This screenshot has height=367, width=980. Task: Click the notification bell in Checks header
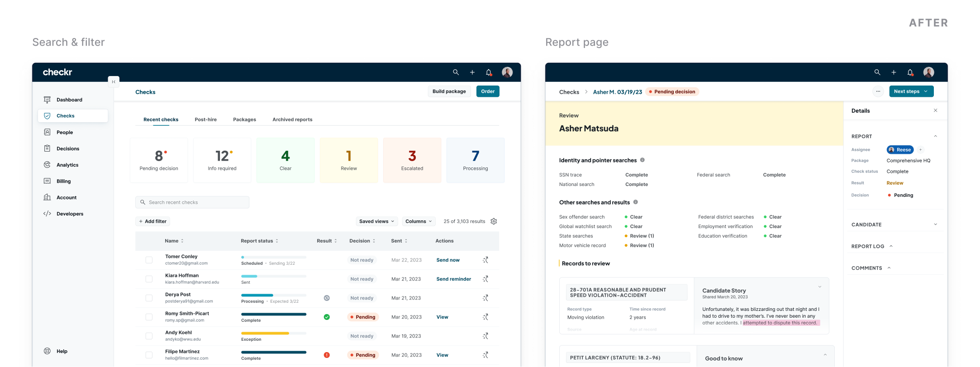point(489,72)
